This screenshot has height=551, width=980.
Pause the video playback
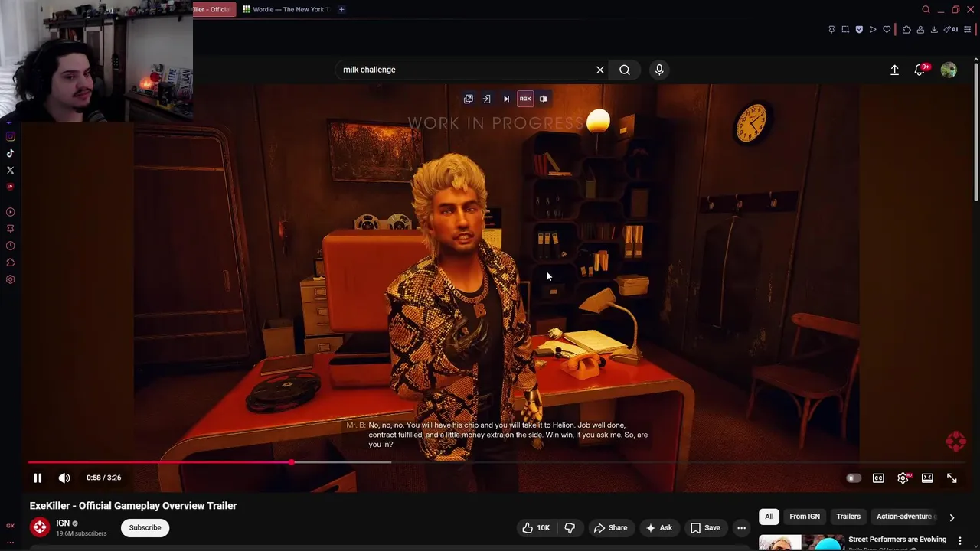(38, 478)
